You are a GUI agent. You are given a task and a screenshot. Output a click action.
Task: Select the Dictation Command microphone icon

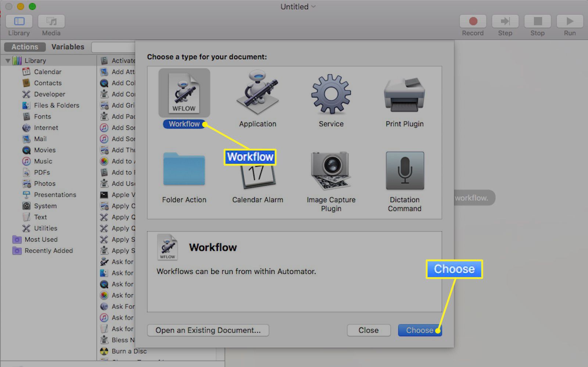pos(405,170)
